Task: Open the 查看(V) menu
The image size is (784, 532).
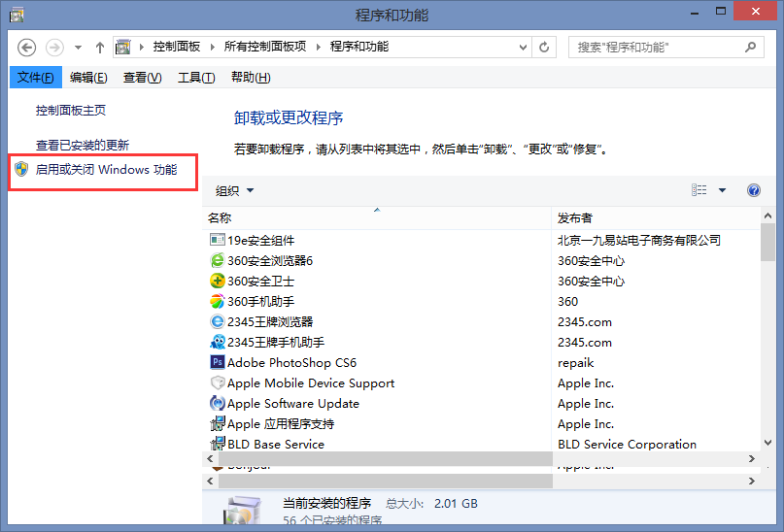Action: click(143, 78)
